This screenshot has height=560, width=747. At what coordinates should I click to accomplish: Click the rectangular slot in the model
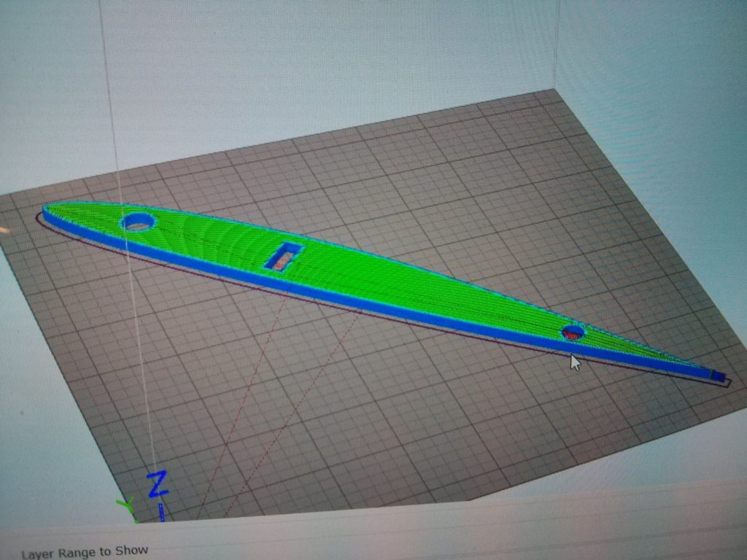(x=284, y=257)
